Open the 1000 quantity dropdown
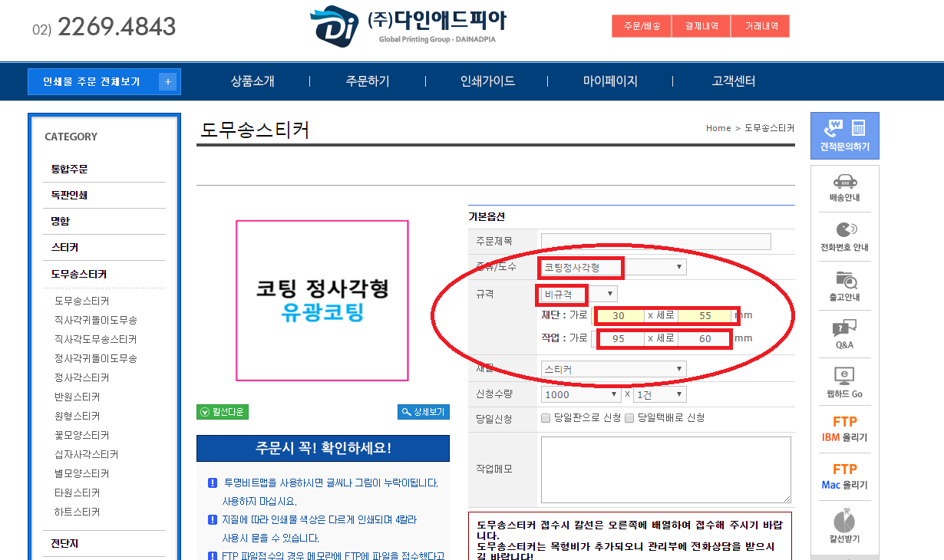 581,394
